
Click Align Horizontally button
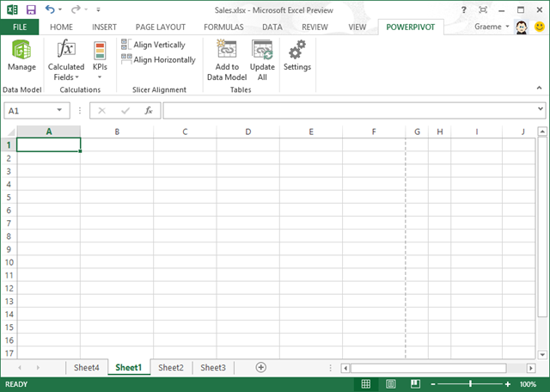(158, 60)
